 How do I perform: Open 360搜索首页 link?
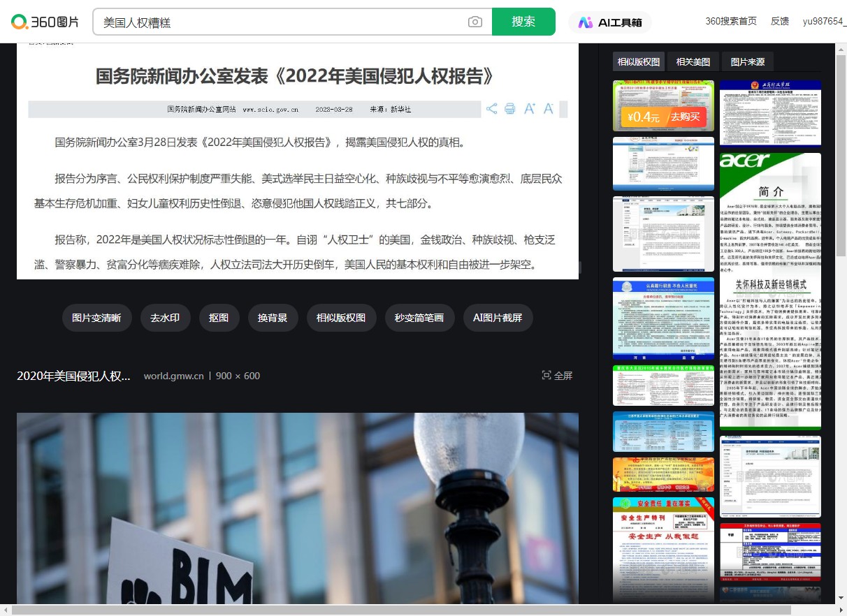point(731,21)
